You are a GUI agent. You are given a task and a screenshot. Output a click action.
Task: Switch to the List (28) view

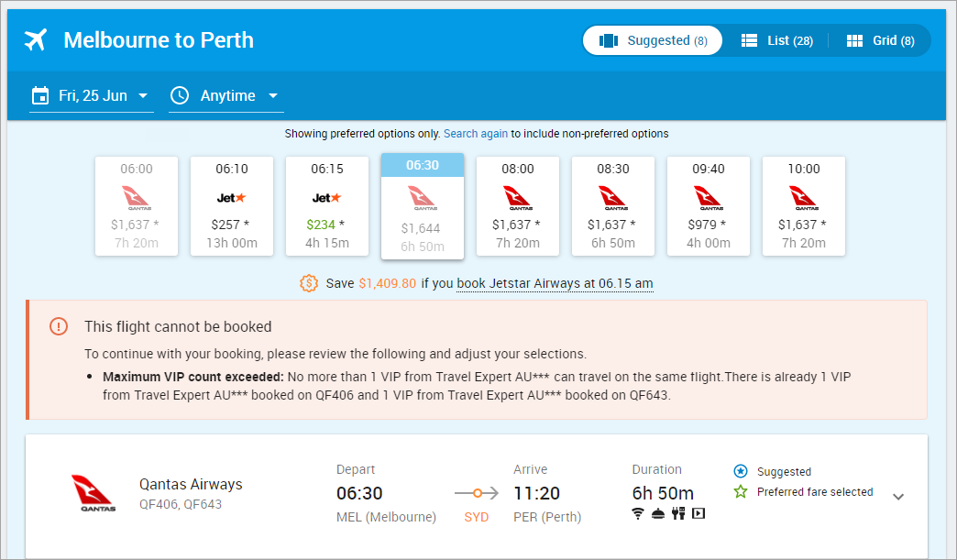click(776, 40)
